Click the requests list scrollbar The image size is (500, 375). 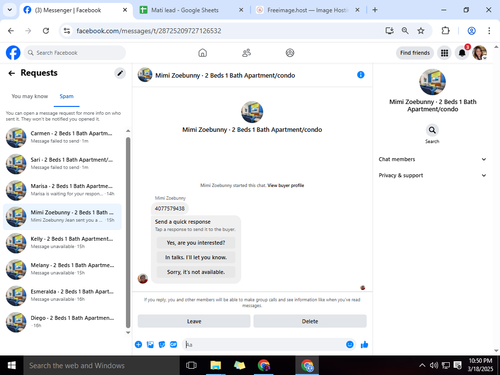[x=128, y=232]
